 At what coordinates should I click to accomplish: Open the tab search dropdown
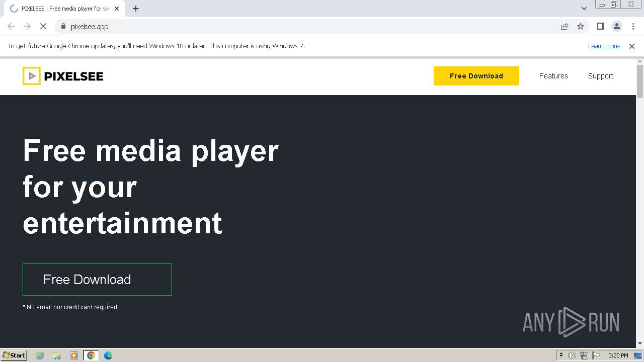point(584,9)
